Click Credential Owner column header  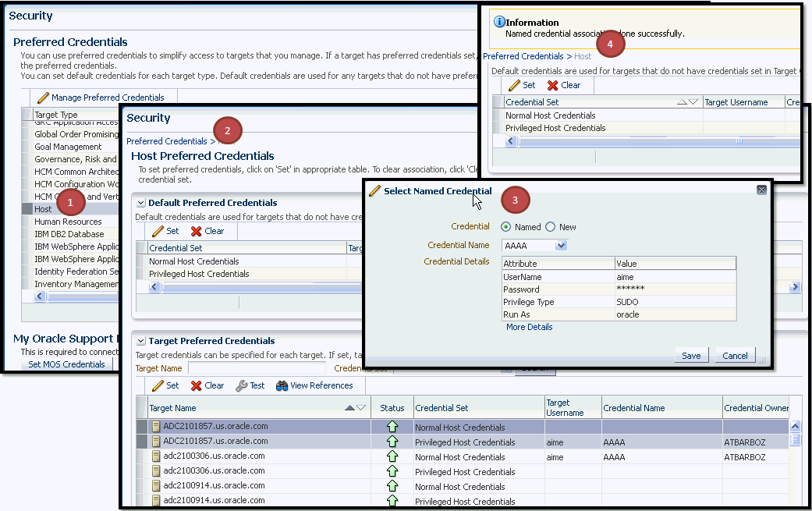[x=756, y=408]
